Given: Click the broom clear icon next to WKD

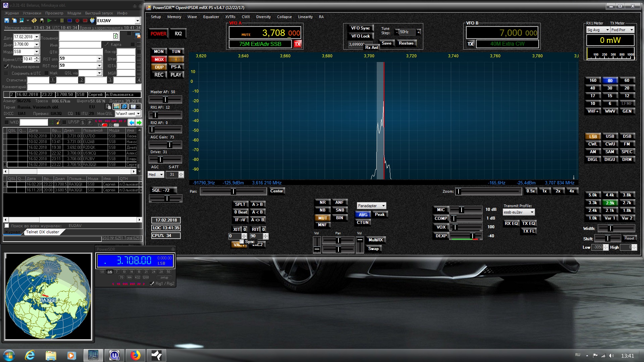Looking at the screenshot, I should [x=58, y=122].
